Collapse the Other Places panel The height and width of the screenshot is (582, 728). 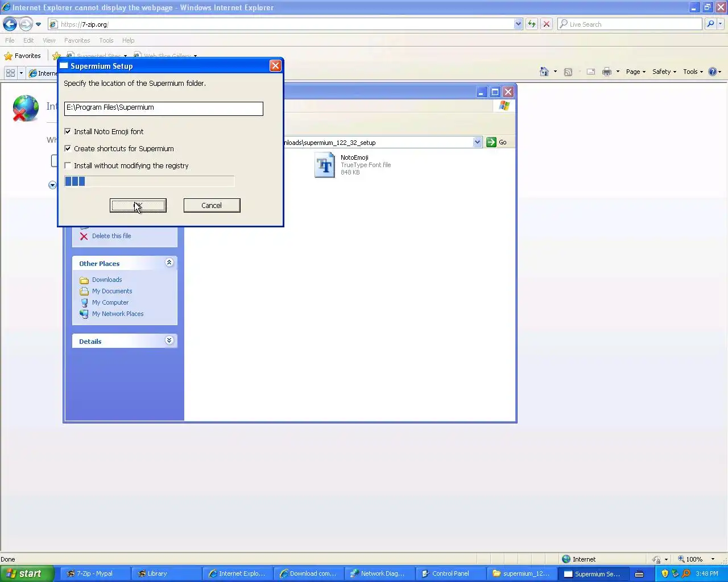(169, 263)
